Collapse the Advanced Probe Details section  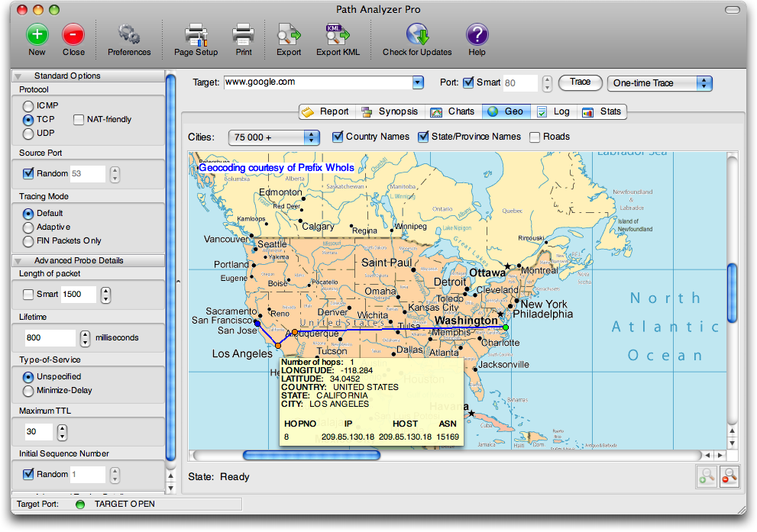click(x=18, y=261)
